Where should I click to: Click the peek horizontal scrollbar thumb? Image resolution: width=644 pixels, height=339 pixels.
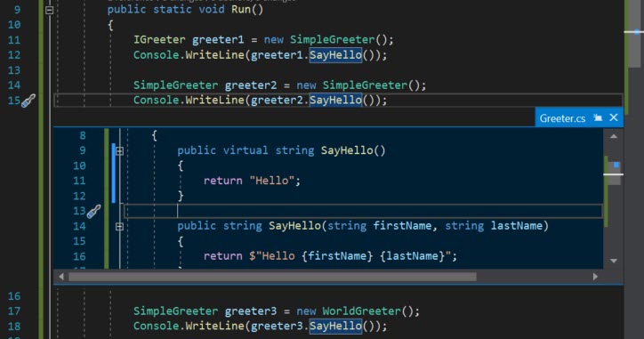(273, 277)
